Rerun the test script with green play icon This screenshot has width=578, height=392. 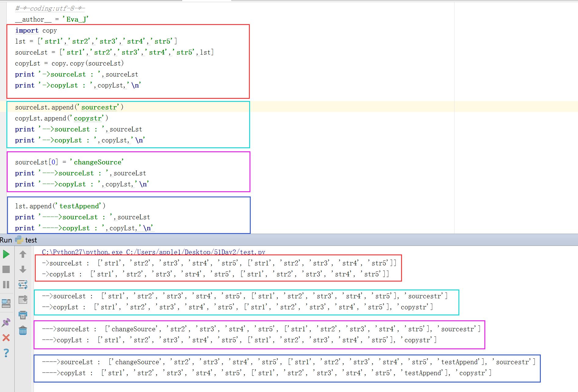(x=6, y=254)
